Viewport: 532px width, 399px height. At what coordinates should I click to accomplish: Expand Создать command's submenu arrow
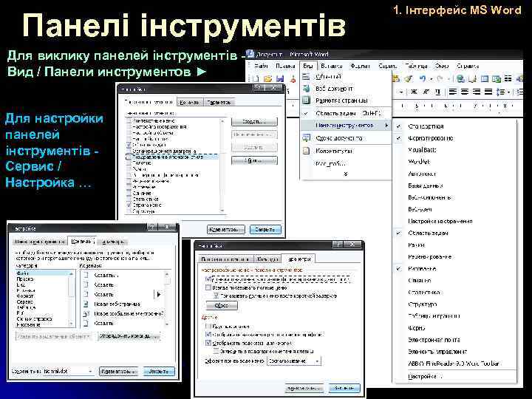pos(158,295)
